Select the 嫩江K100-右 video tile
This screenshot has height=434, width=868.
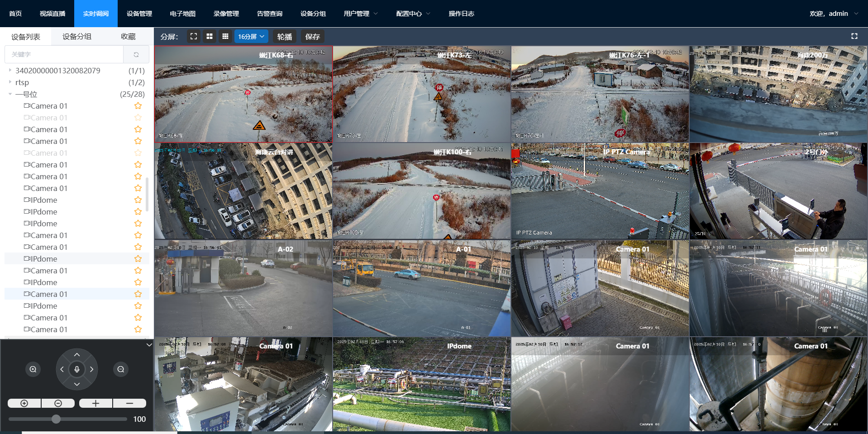point(422,191)
